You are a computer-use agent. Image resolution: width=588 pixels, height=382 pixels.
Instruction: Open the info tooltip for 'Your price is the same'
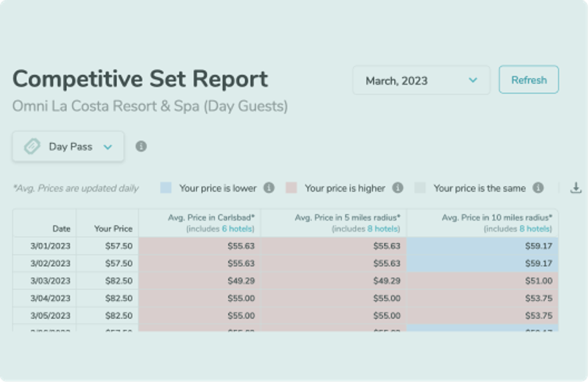point(538,188)
